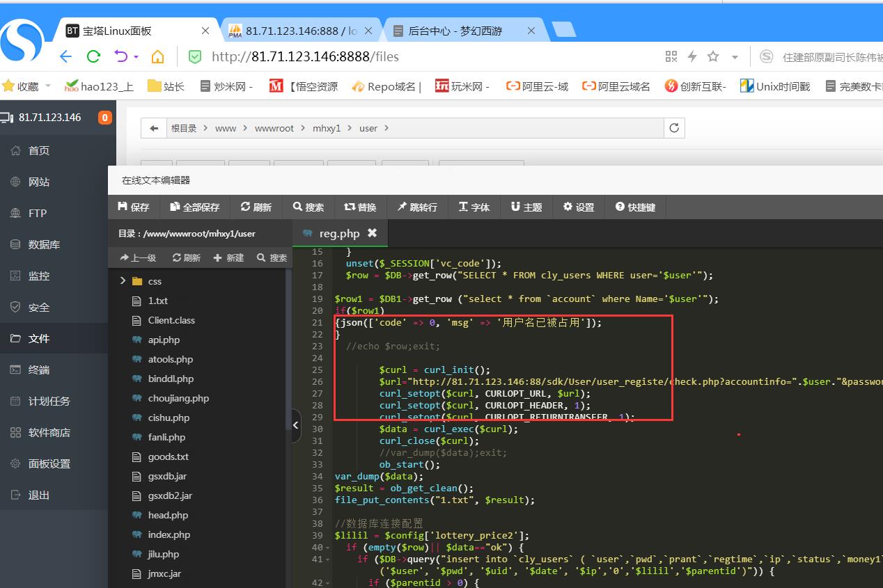Fold code block at line 40
Image resolution: width=883 pixels, height=588 pixels.
[328, 548]
